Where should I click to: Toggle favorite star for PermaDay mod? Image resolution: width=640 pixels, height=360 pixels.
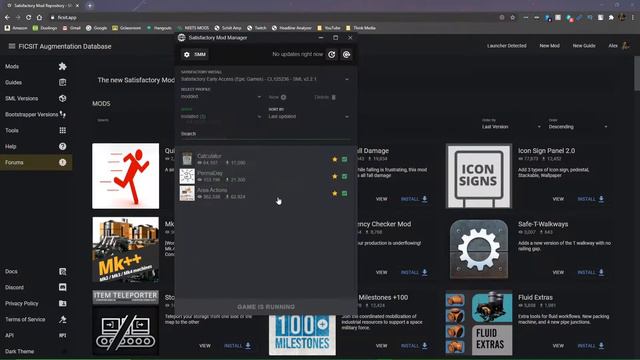coord(335,176)
